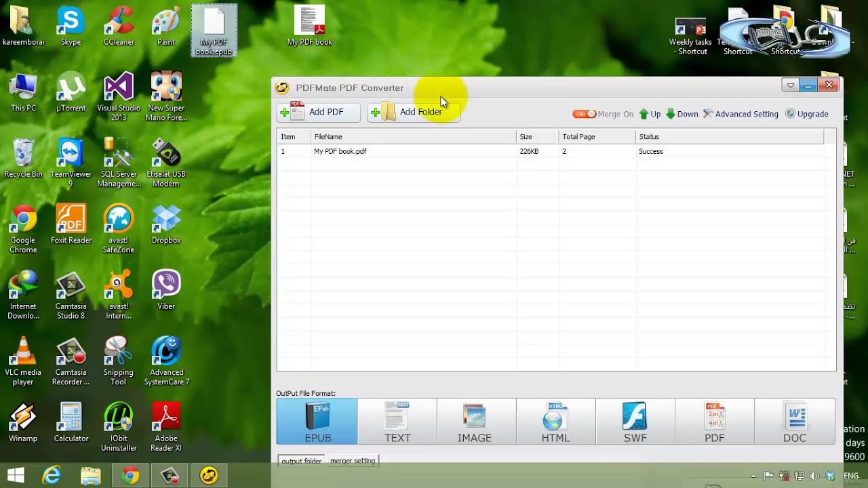Click the Add PDF button
The image size is (868, 488).
[319, 112]
